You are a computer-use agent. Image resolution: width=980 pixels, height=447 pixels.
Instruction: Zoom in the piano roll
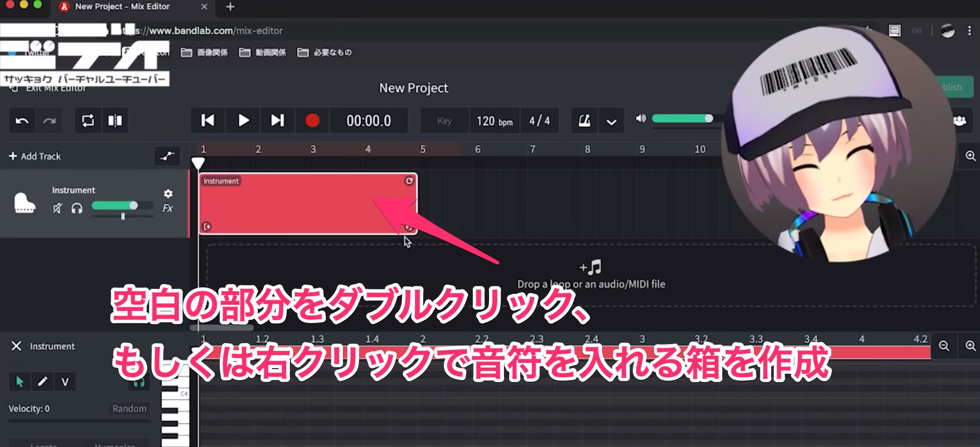(x=970, y=346)
